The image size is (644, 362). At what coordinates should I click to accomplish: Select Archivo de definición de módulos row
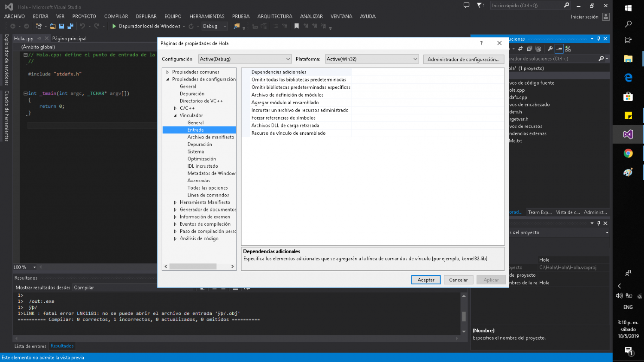point(373,95)
